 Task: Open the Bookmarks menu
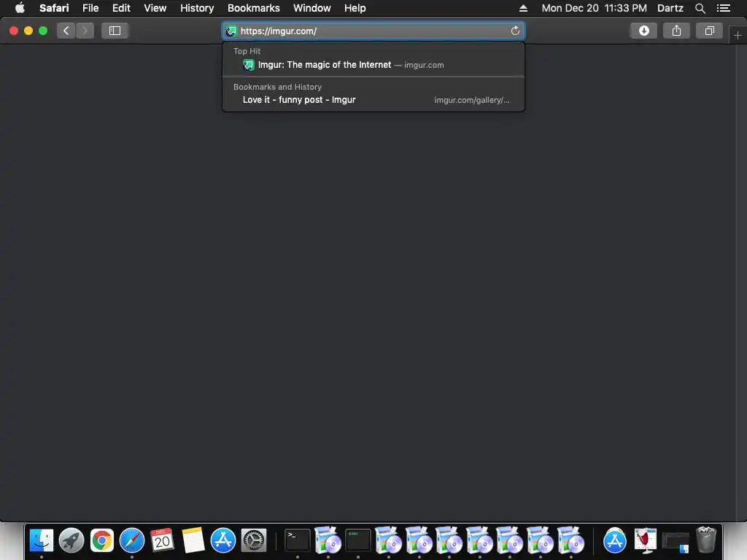[x=253, y=8]
